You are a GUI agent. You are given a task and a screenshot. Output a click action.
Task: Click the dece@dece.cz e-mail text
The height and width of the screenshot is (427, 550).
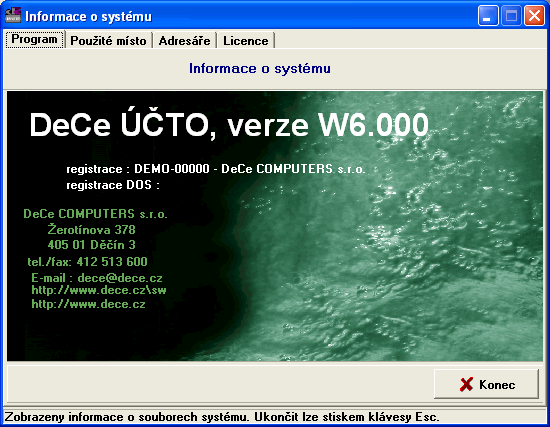pyautogui.click(x=120, y=278)
